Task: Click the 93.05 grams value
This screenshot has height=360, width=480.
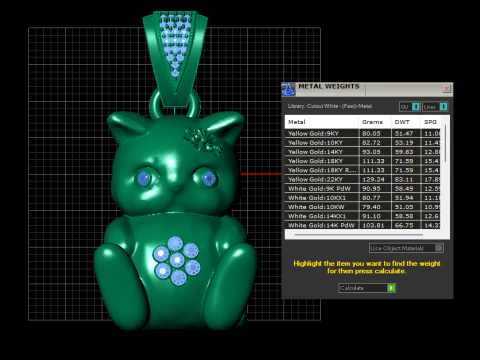Action: [x=371, y=152]
